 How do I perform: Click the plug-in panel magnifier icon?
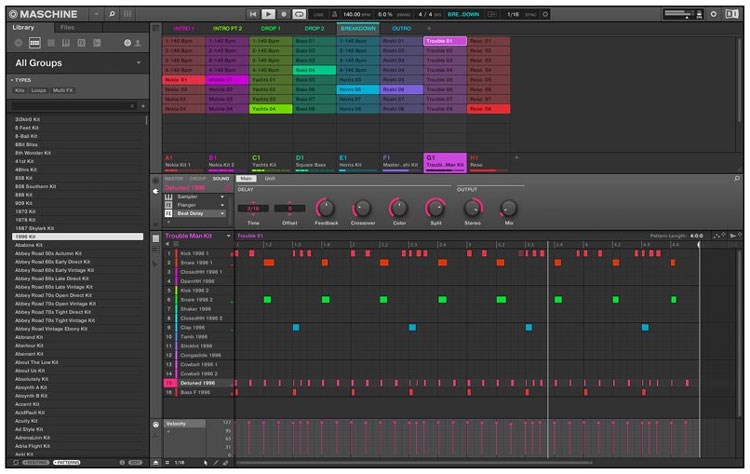[x=737, y=178]
